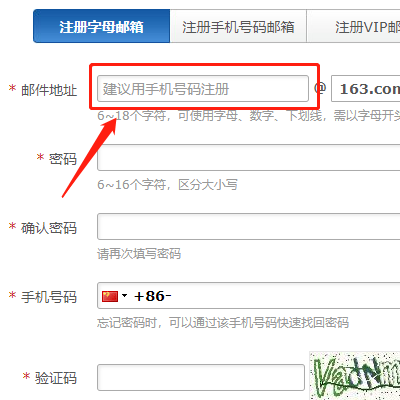Open the 163.com domain dropdown

pos(366,89)
